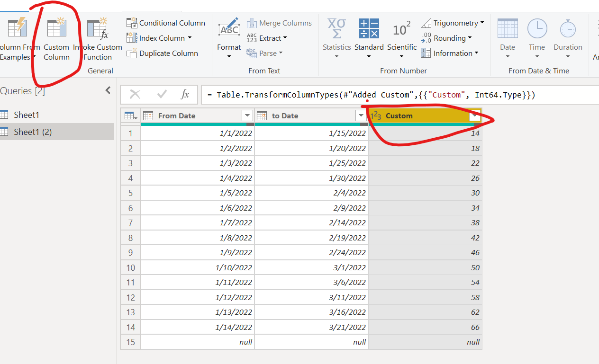Click the fx formula button
This screenshot has width=599, height=364.
(185, 95)
